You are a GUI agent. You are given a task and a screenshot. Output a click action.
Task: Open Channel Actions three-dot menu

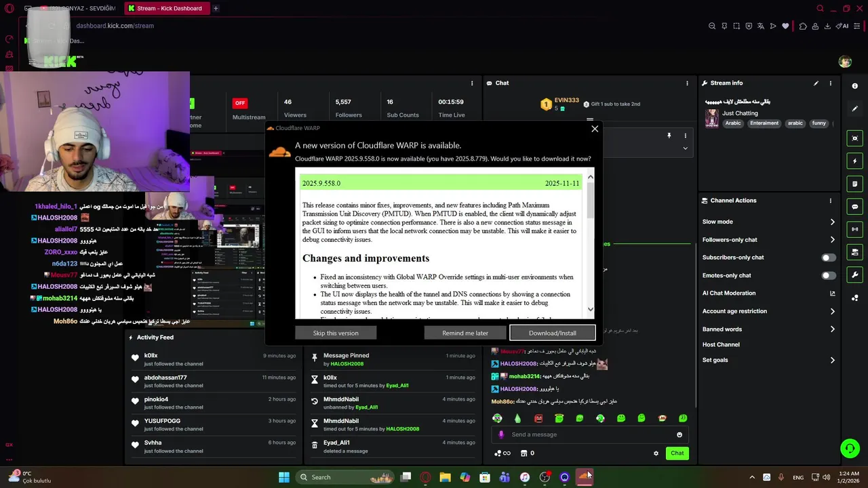(831, 201)
